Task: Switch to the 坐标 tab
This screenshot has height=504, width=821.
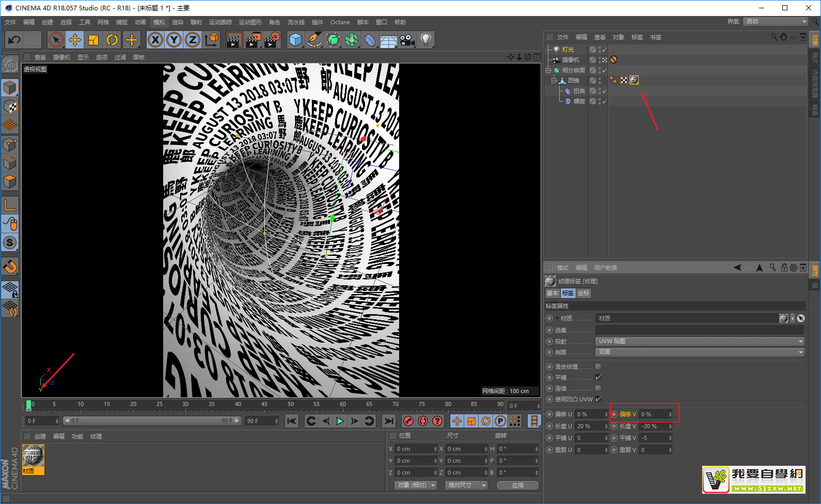Action: click(583, 293)
